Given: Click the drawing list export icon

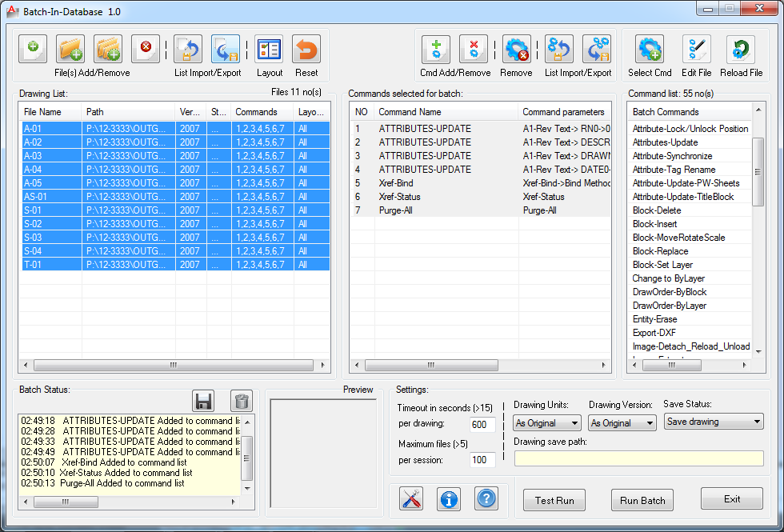Looking at the screenshot, I should [226, 49].
